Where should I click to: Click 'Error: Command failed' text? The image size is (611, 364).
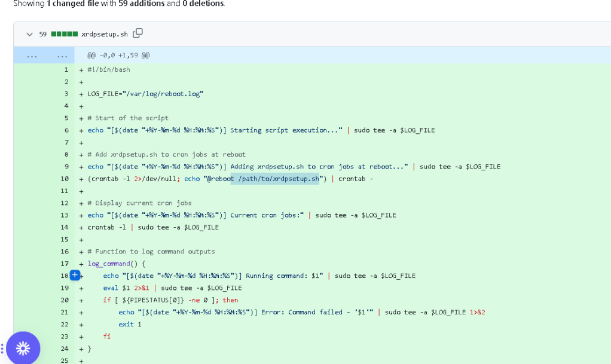[301, 312]
